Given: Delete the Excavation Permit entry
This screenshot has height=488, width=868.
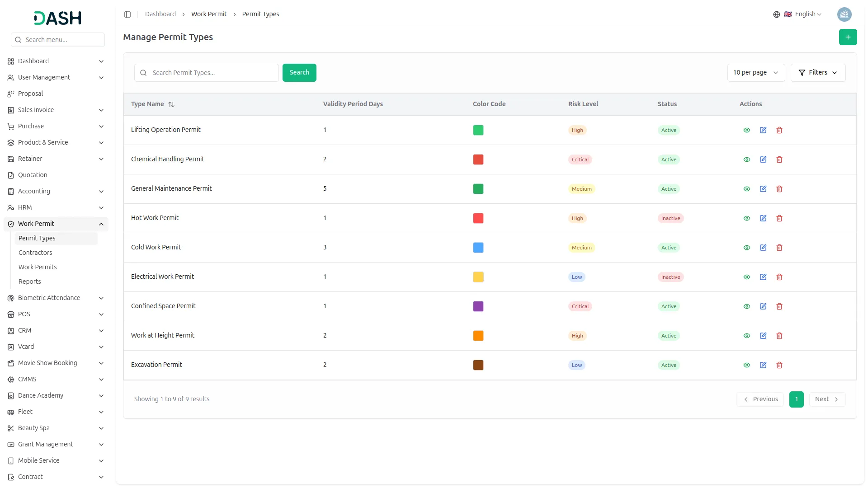Looking at the screenshot, I should [x=779, y=365].
